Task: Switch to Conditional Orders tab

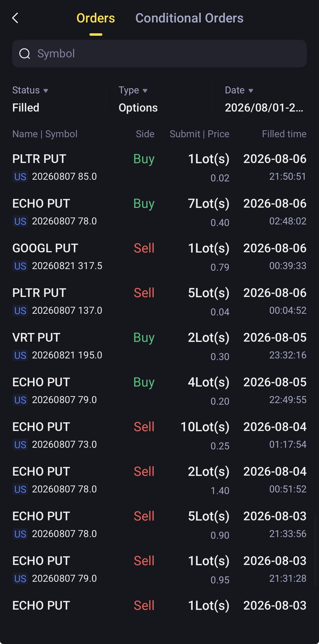Action: click(189, 18)
